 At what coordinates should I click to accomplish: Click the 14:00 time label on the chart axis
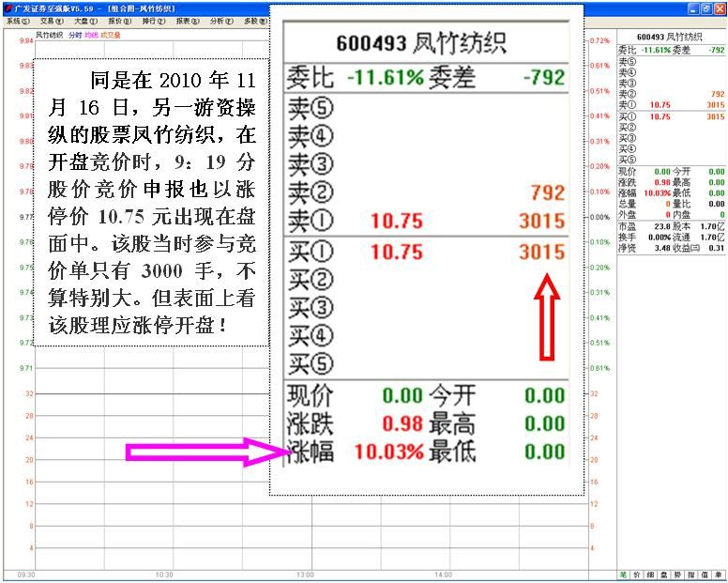point(443,575)
